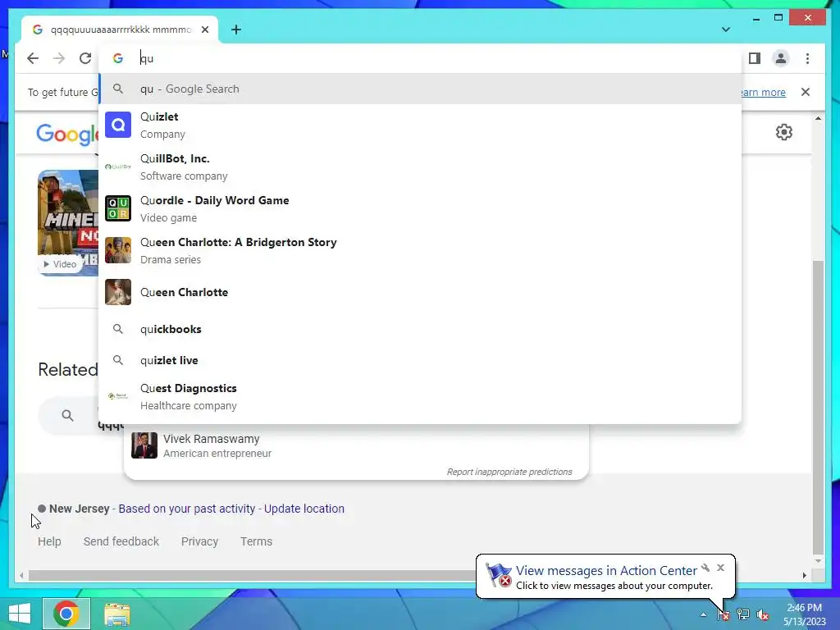
Task: Click the scroll-right arrow at bottom
Action: tap(804, 575)
